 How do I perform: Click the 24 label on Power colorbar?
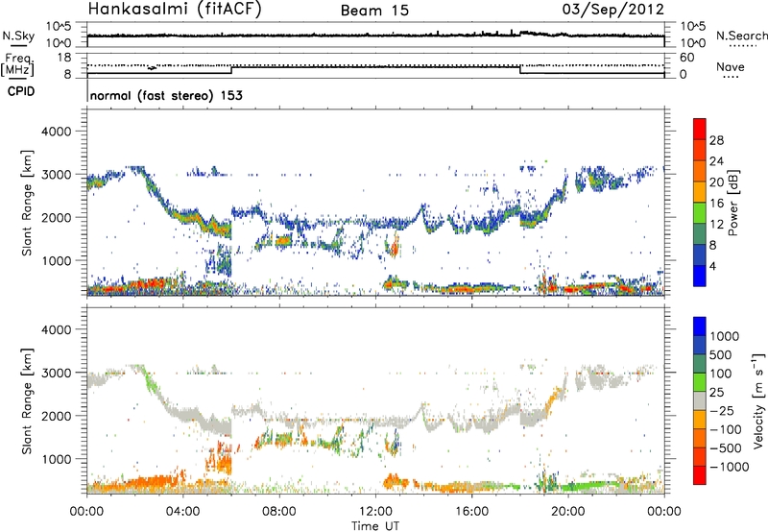pyautogui.click(x=716, y=161)
